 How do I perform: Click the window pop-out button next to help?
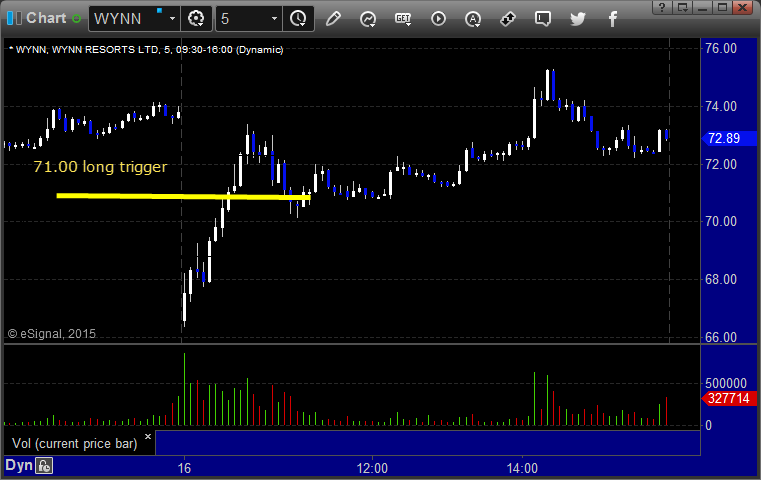pos(682,7)
